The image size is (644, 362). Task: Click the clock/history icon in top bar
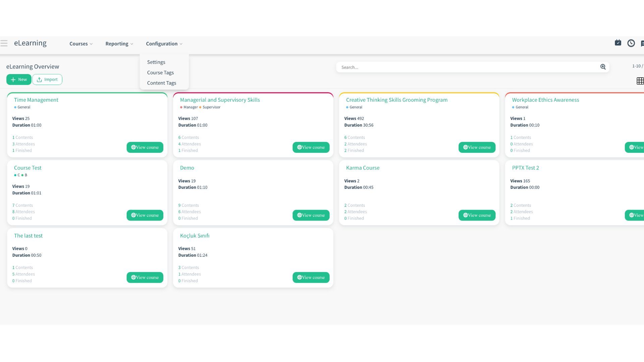click(631, 43)
